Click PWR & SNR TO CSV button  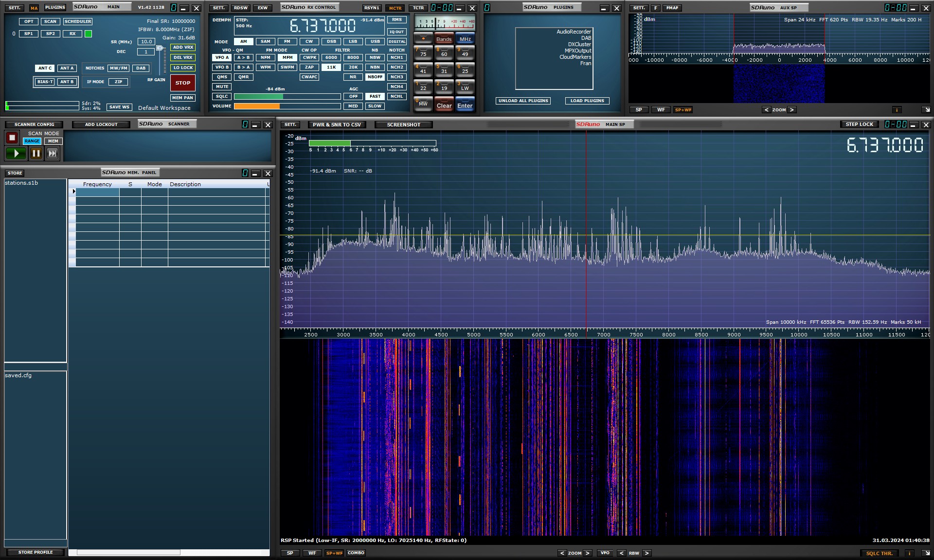tap(337, 124)
